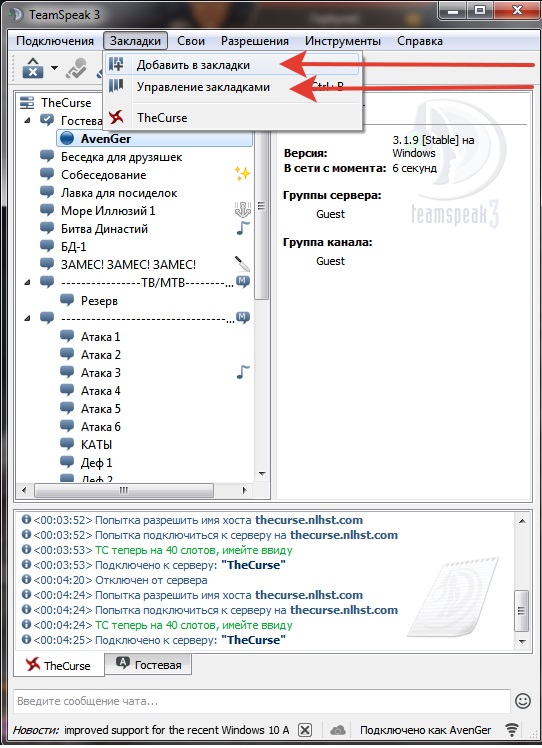Image resolution: width=542 pixels, height=748 pixels.
Task: Click the chat log scroll-up arrow
Action: pyautogui.click(x=522, y=520)
